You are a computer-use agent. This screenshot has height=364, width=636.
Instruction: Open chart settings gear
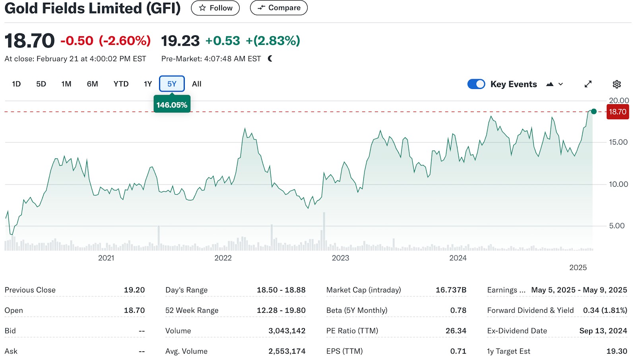[x=617, y=84]
